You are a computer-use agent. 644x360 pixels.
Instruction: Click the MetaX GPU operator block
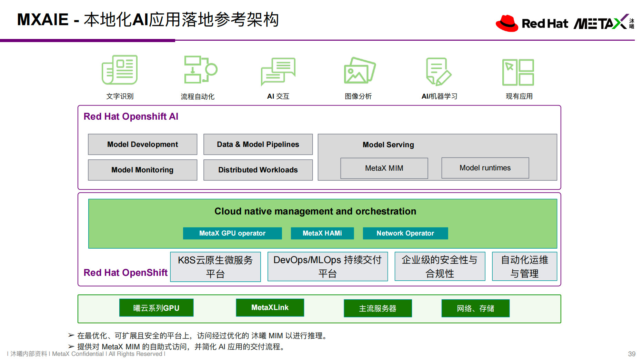coord(232,233)
